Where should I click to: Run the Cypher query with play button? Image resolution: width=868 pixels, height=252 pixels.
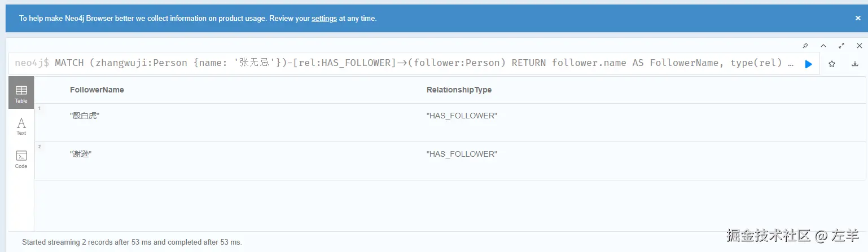click(808, 64)
